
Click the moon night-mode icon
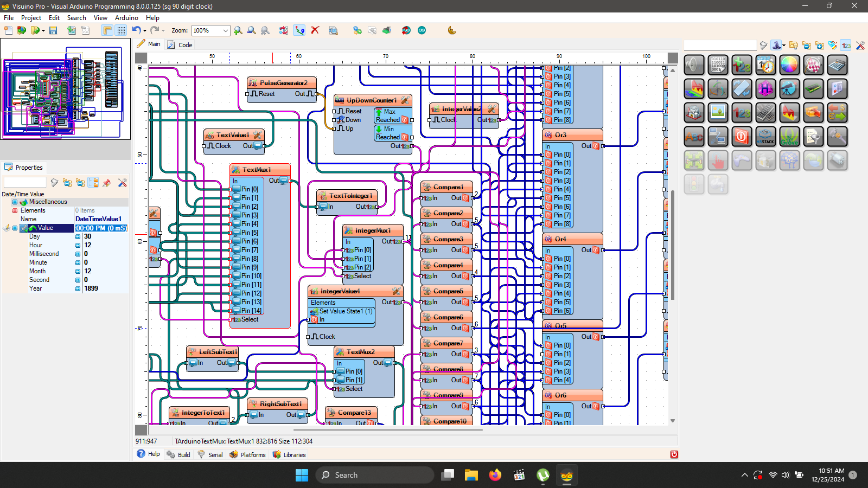452,30
